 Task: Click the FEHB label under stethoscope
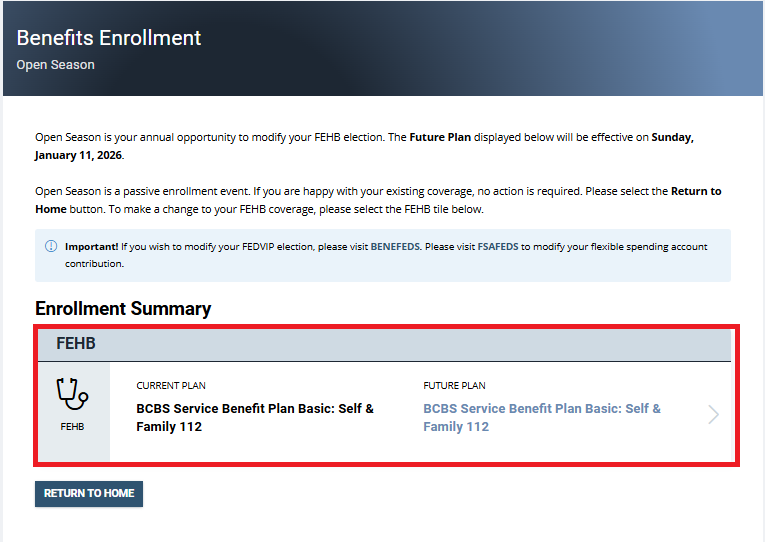(x=72, y=426)
